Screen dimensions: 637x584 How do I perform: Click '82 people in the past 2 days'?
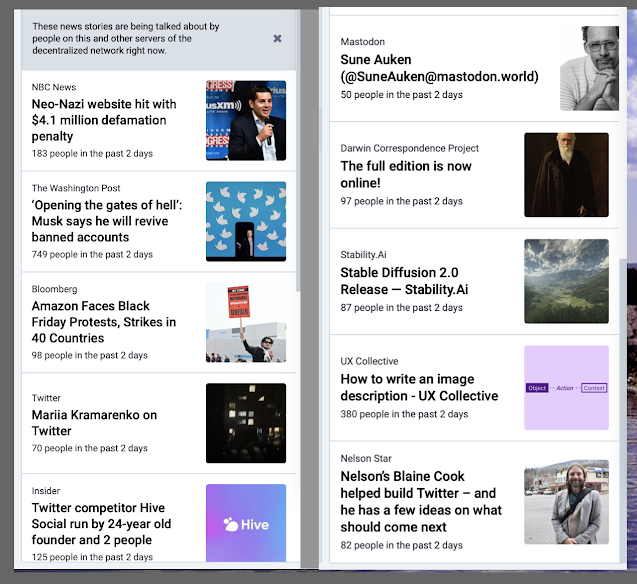[401, 545]
